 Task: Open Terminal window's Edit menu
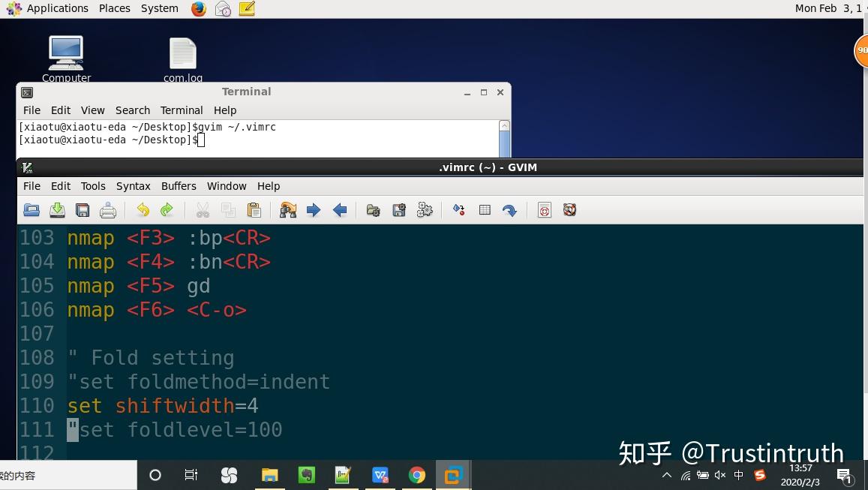point(60,110)
